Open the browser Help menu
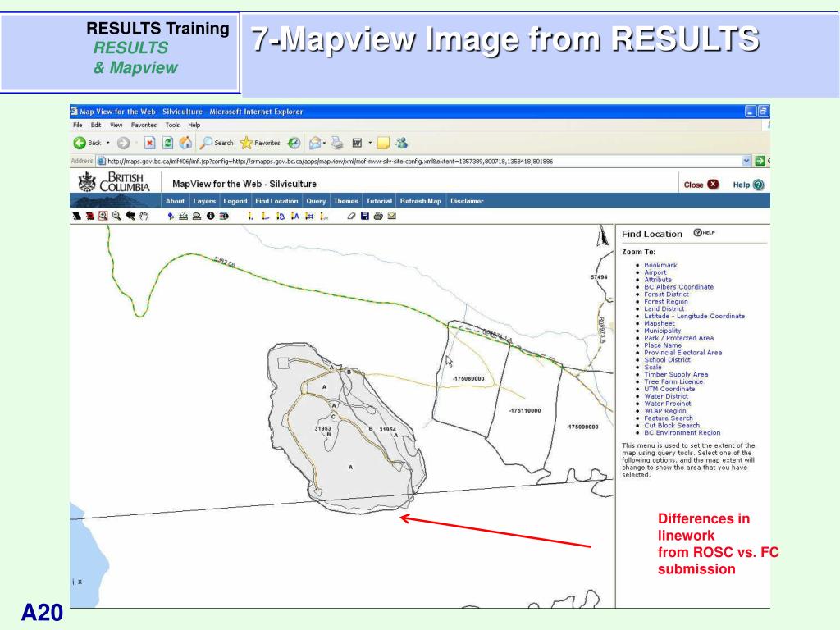This screenshot has width=840, height=630. tap(194, 125)
